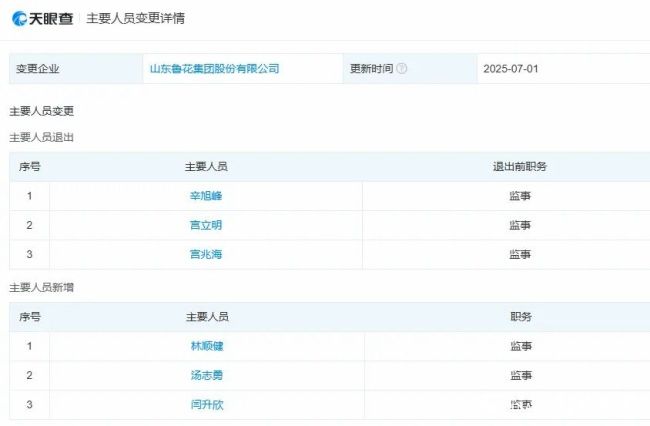
Task: Click 主要人员 header in 退出 table
Action: [206, 167]
